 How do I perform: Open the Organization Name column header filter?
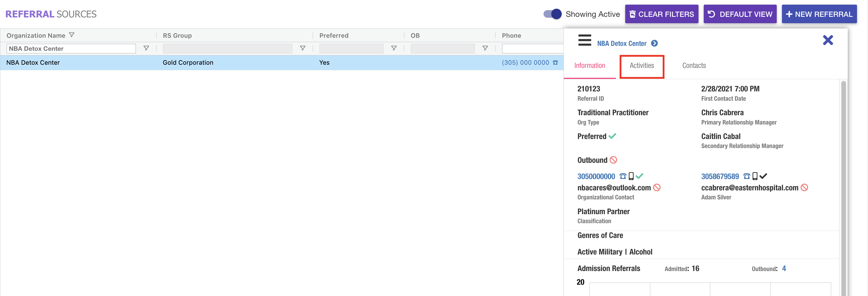(72, 35)
